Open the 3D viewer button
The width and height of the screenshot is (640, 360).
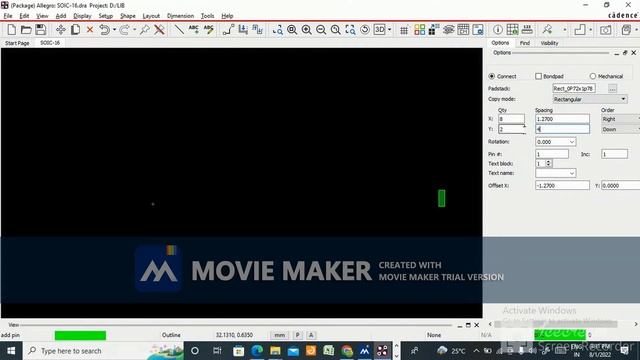(x=380, y=30)
